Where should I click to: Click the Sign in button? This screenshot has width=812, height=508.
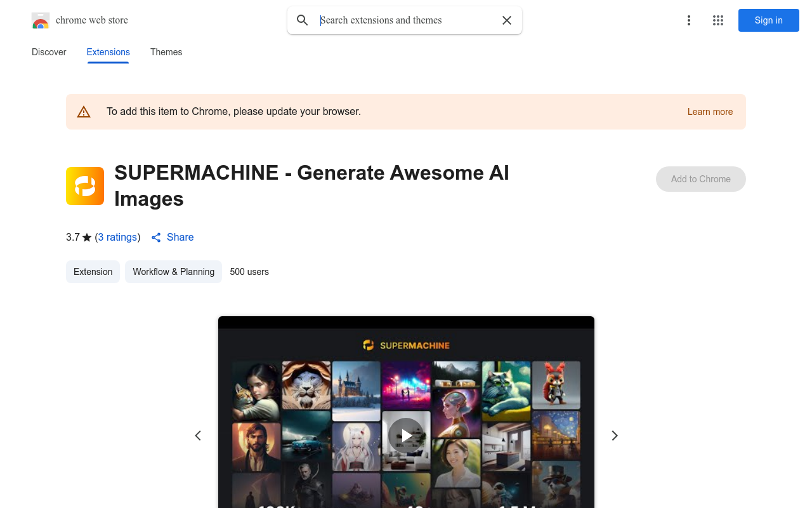pyautogui.click(x=768, y=20)
